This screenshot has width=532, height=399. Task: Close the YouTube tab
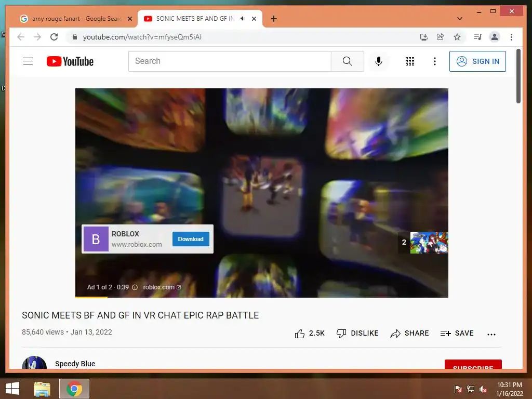pos(254,19)
